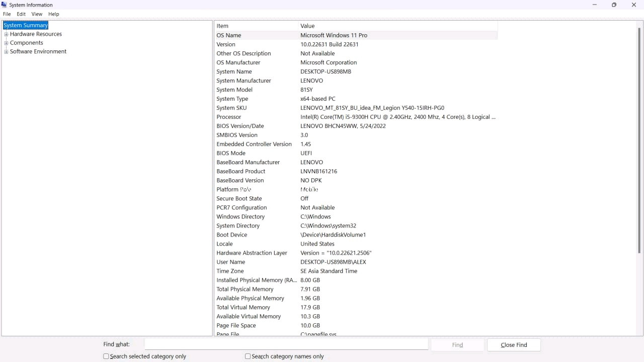
Task: Open the File menu
Action: point(7,14)
